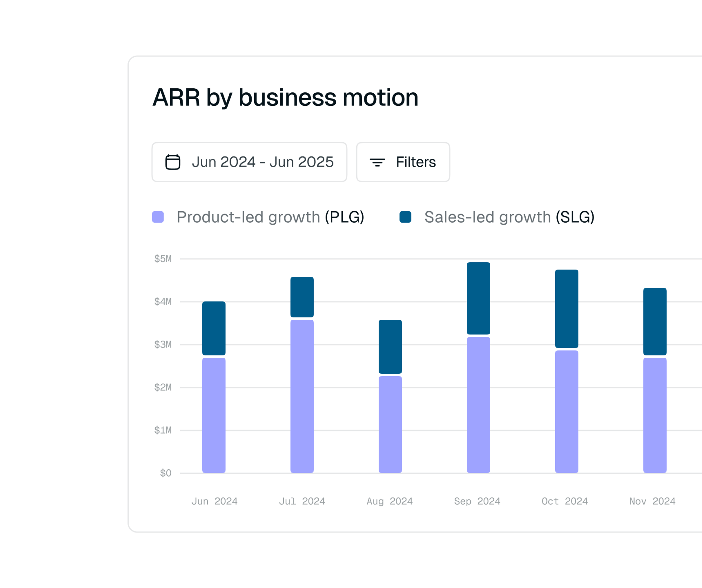Toggle Sales-led growth (SLG) legend swatch

[x=405, y=217]
